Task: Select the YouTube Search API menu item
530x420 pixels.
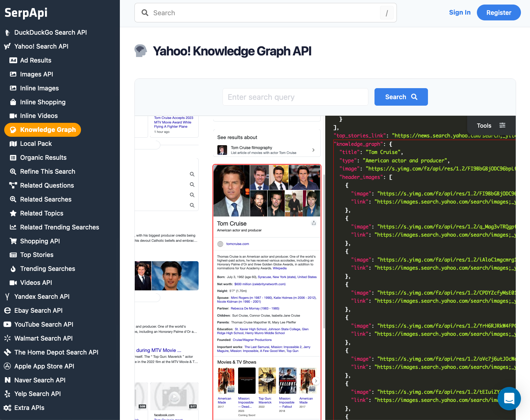Action: click(x=44, y=324)
